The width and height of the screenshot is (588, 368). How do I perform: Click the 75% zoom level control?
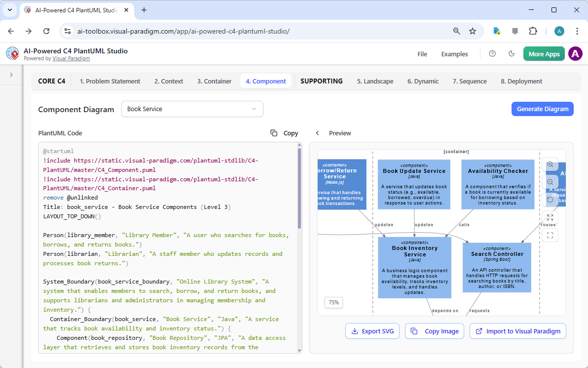pos(333,302)
